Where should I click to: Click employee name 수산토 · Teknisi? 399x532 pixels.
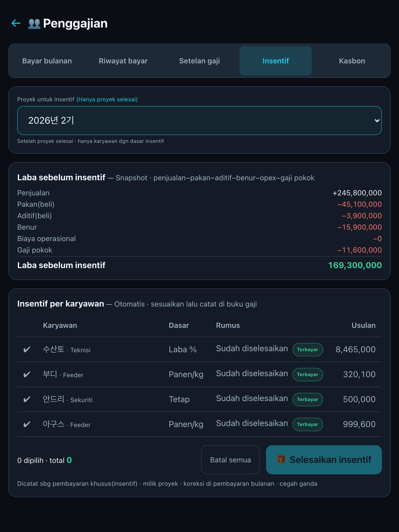(67, 349)
